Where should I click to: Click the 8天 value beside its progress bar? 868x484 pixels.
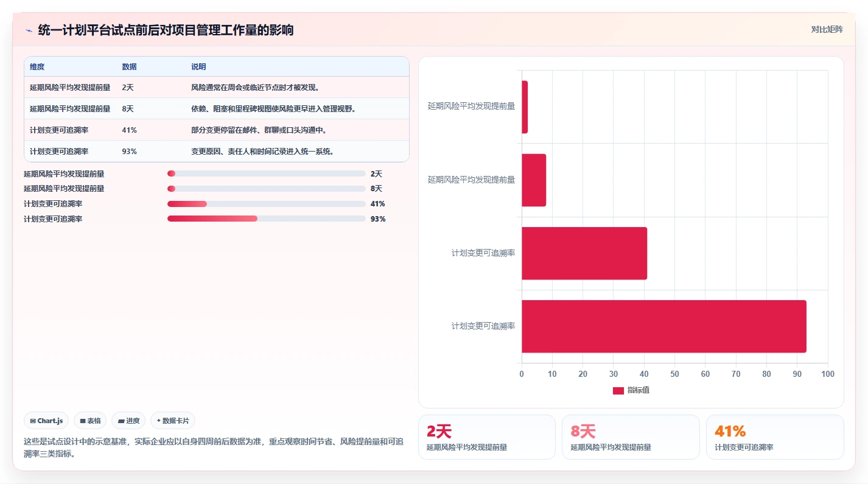pyautogui.click(x=376, y=189)
